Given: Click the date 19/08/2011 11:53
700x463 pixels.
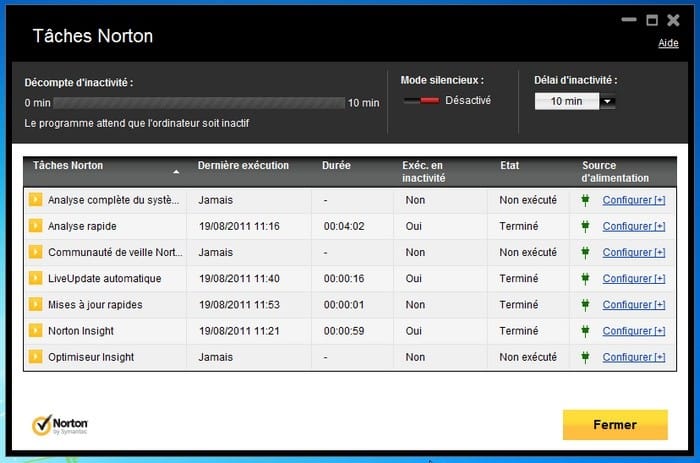Looking at the screenshot, I should pyautogui.click(x=239, y=305).
